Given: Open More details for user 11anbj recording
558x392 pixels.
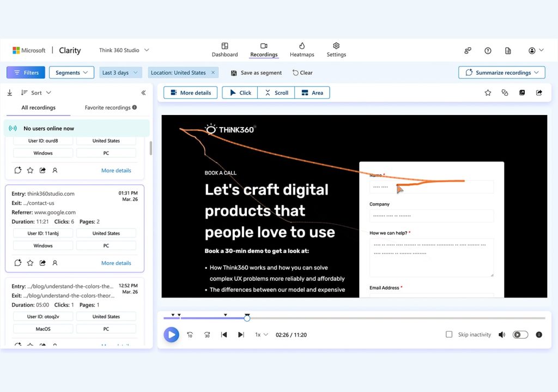Looking at the screenshot, I should click(x=116, y=263).
